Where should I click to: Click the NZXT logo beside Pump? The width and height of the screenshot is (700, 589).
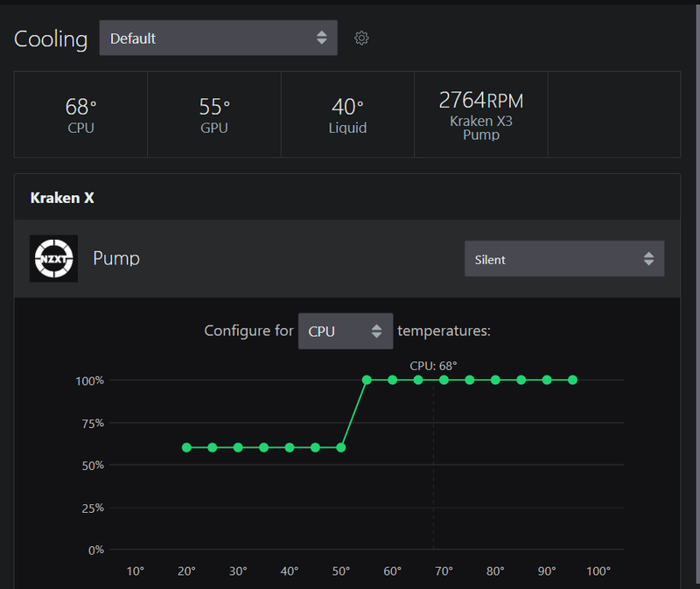pyautogui.click(x=53, y=258)
